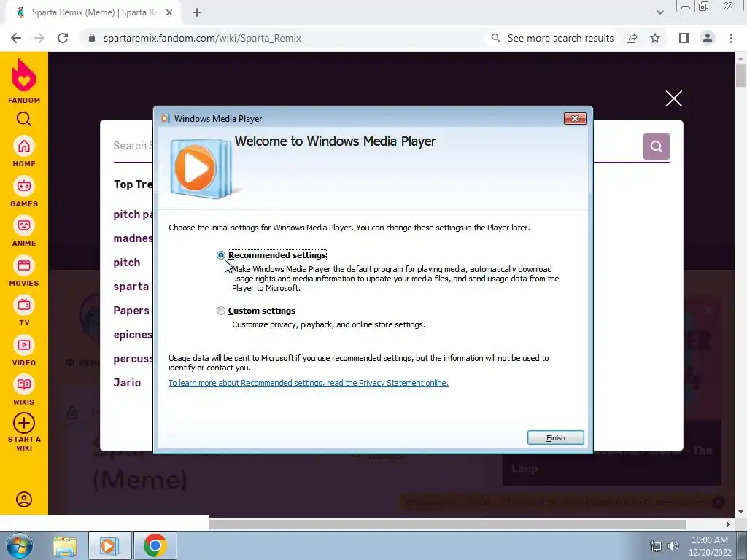Click the Fandom flame logo
Image resolution: width=747 pixels, height=560 pixels.
click(24, 75)
